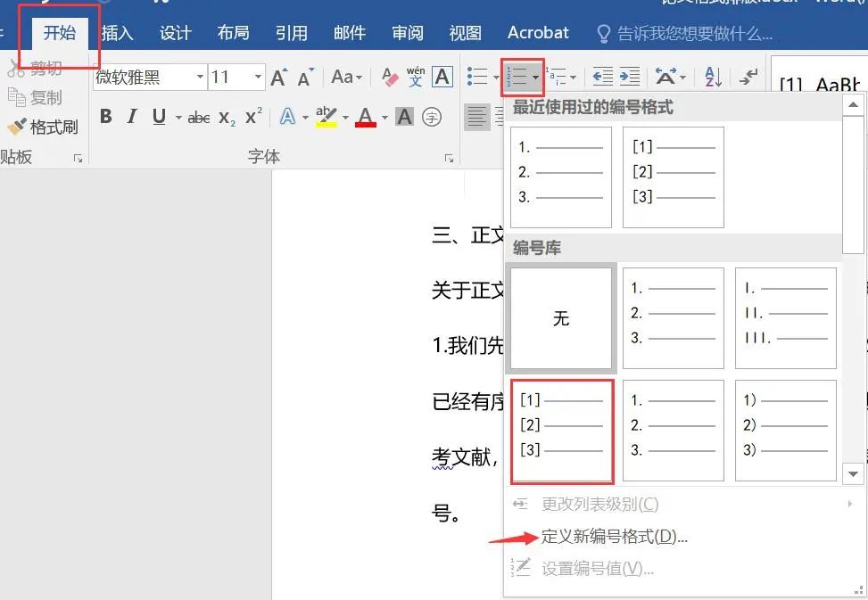Open the highlight color dropdown arrow
The image size is (868, 600).
tap(345, 117)
